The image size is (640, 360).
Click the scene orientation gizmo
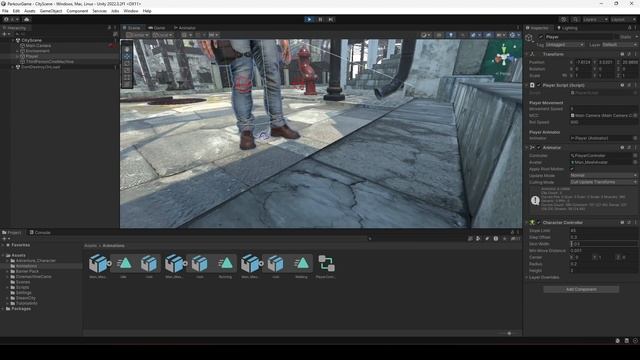[504, 58]
